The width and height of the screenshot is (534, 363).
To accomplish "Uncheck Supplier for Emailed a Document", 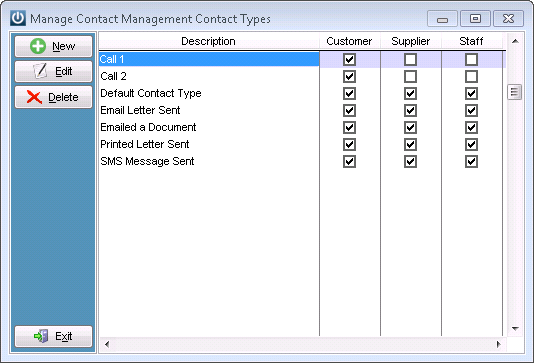I will [410, 127].
